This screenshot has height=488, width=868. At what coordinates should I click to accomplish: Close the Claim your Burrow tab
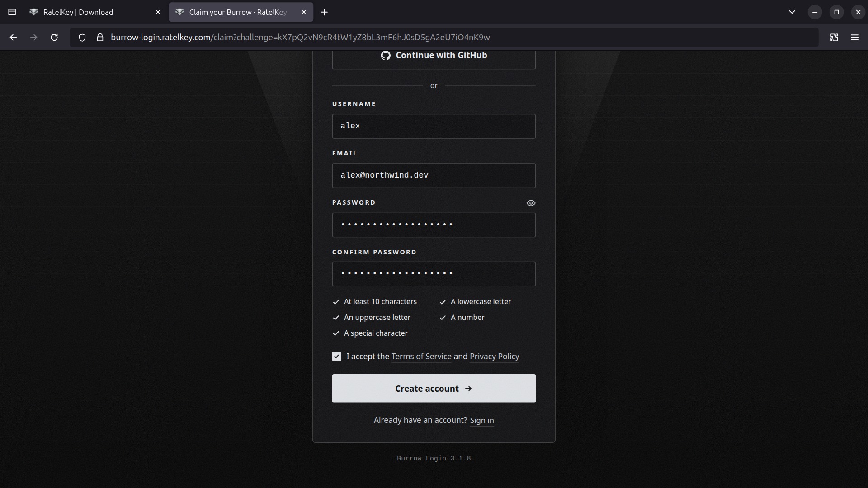tap(304, 12)
